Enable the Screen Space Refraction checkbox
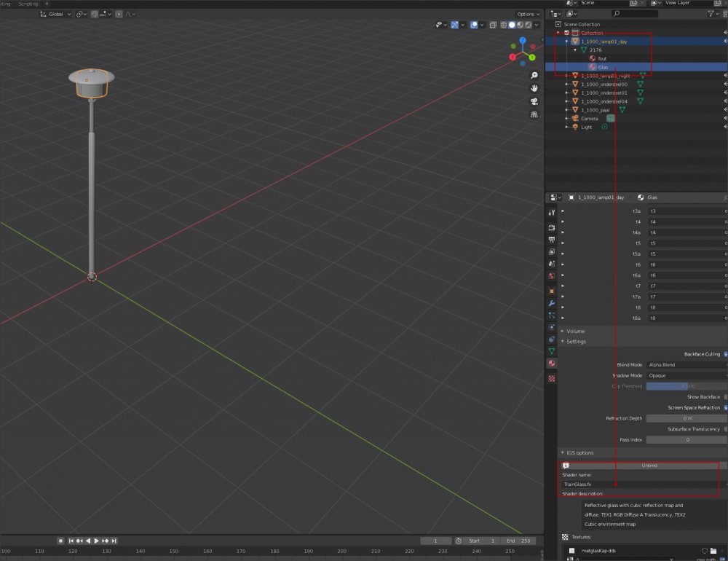 pyautogui.click(x=725, y=408)
